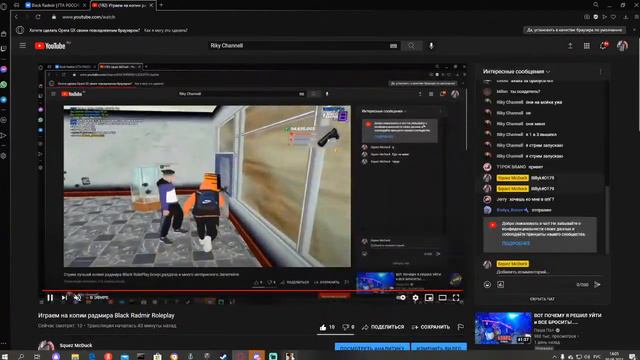Screen dimensions: 640x360
Task: Seek on the red video progress bar
Action: 253,291
